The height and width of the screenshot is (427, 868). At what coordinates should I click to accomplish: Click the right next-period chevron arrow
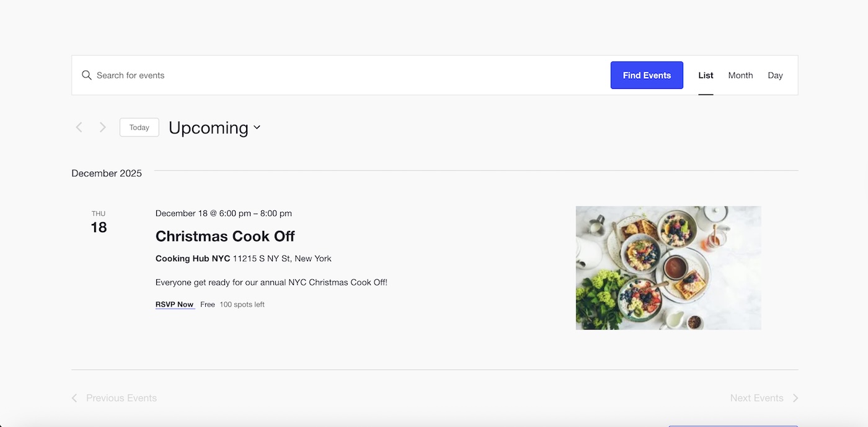(102, 127)
